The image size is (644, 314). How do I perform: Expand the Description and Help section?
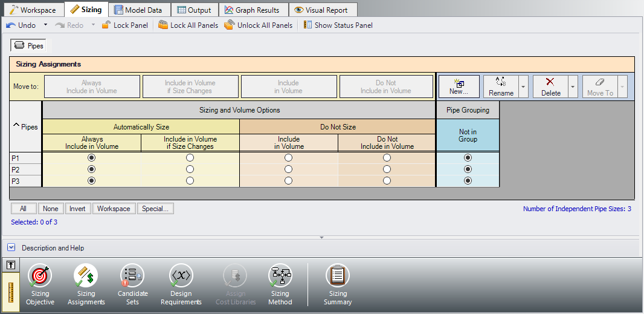pos(11,247)
